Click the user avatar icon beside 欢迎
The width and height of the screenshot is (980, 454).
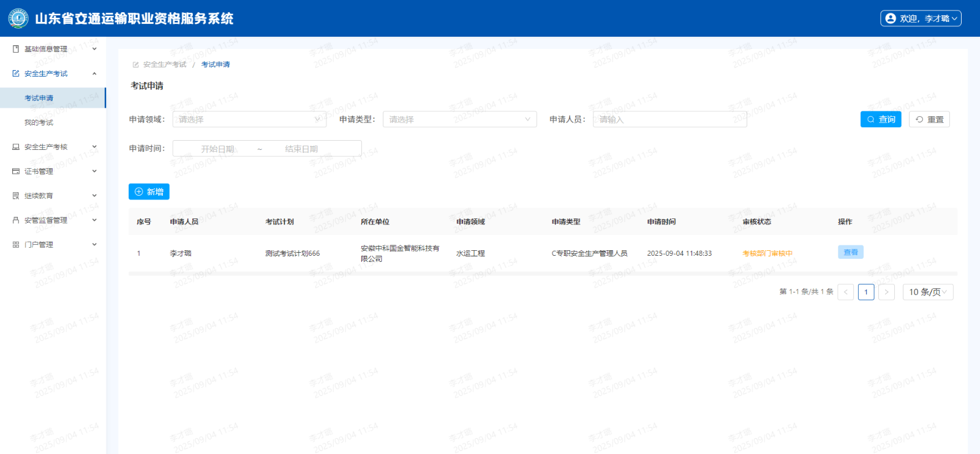click(891, 18)
